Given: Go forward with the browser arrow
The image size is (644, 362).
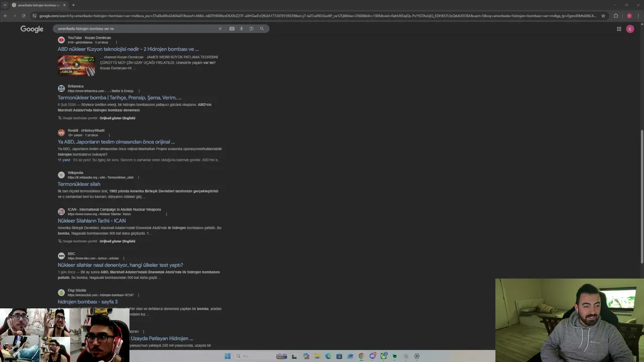Looking at the screenshot, I should pos(14,16).
